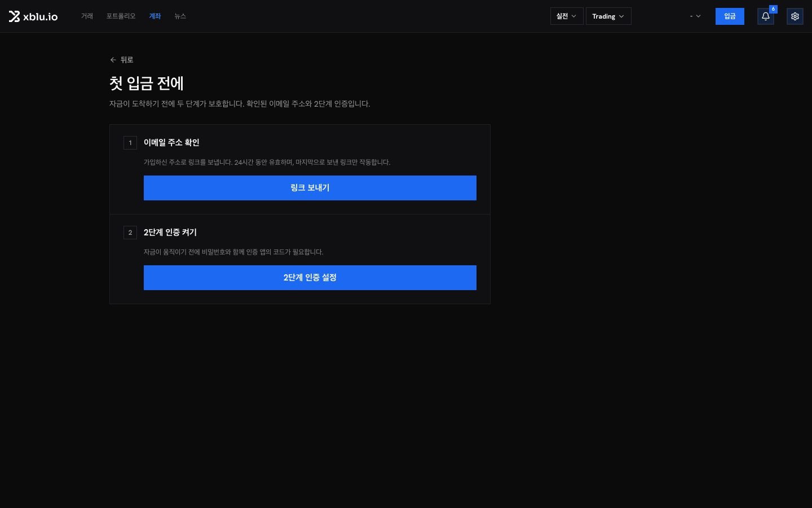Send the verification link with 링크 보내기
Image resolution: width=812 pixels, height=508 pixels.
click(x=310, y=188)
